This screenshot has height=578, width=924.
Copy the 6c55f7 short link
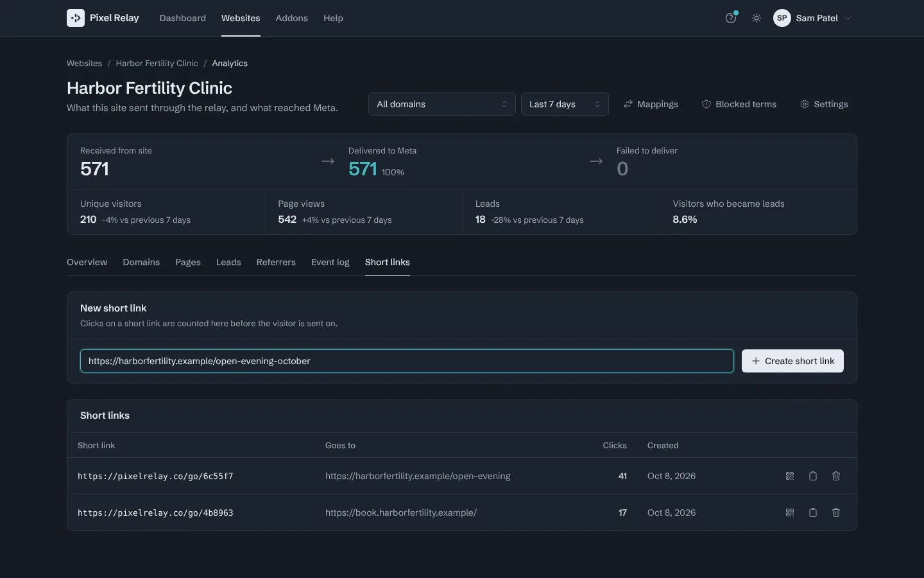coord(813,476)
